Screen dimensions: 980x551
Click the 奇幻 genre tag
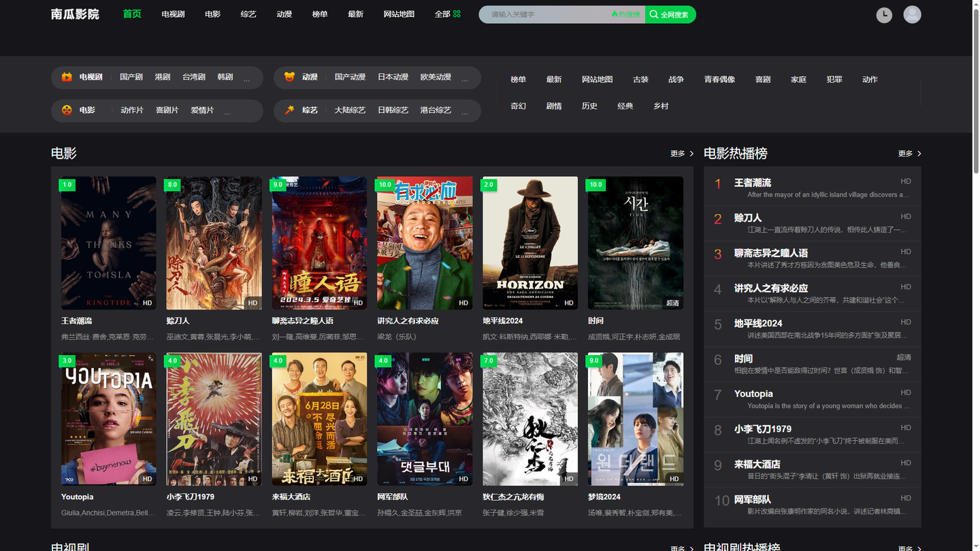(x=519, y=105)
